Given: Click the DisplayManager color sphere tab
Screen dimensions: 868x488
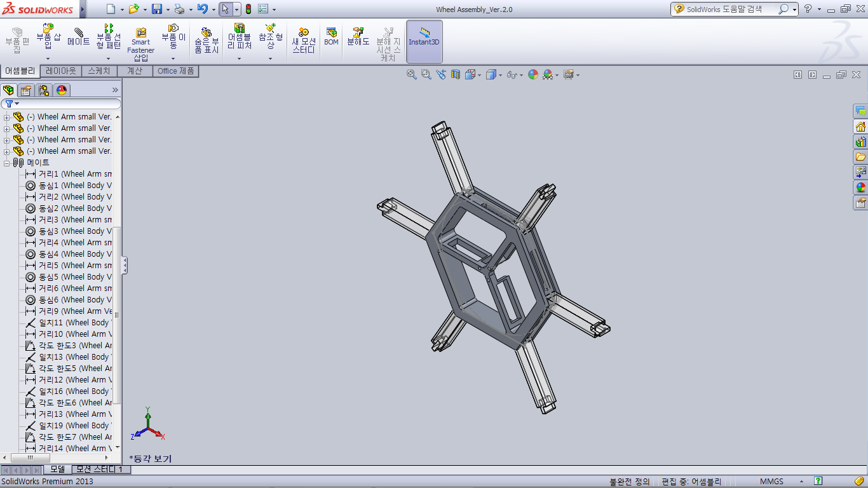Looking at the screenshot, I should (x=62, y=90).
